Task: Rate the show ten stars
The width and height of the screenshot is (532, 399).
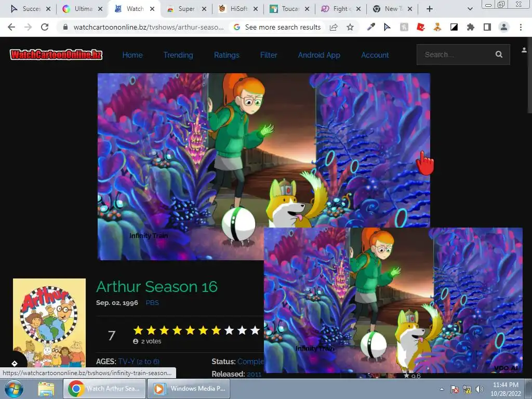Action: pyautogui.click(x=255, y=330)
